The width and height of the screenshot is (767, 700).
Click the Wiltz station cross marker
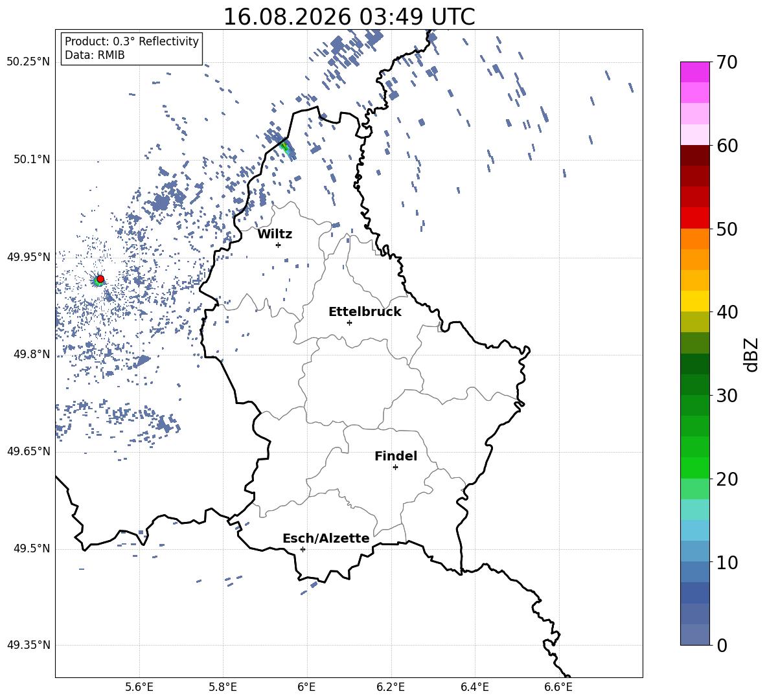(x=279, y=245)
